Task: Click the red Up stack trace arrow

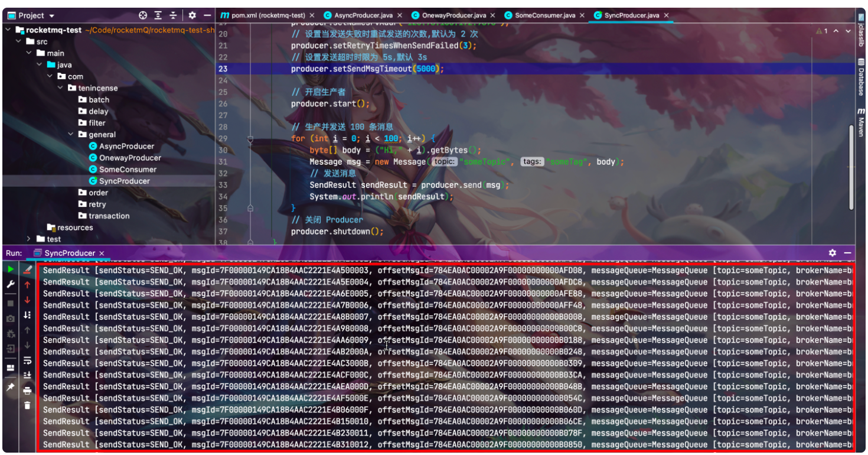Action: pos(27,285)
